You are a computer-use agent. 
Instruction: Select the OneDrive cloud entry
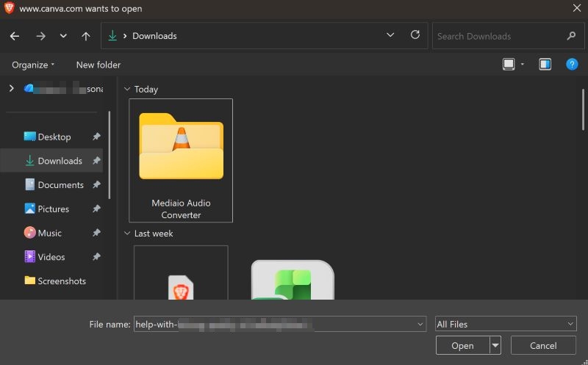[63, 89]
